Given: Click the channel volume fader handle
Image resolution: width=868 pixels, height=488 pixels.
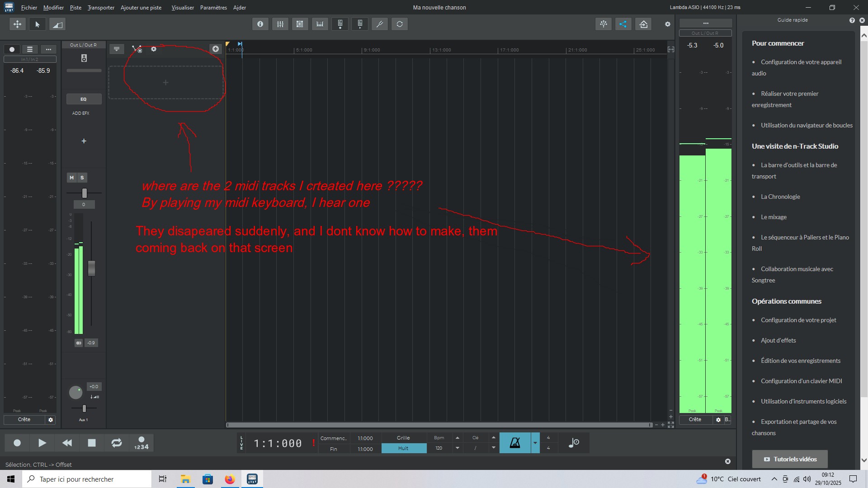Looking at the screenshot, I should pos(91,268).
